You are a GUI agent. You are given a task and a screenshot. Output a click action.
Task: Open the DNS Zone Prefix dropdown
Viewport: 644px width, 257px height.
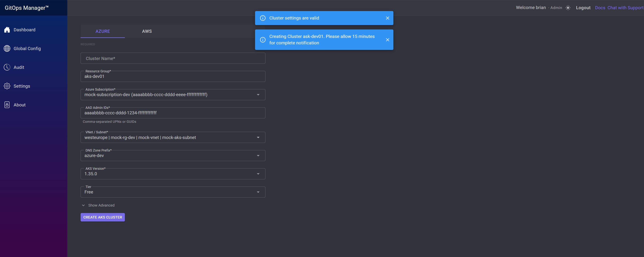[173, 155]
